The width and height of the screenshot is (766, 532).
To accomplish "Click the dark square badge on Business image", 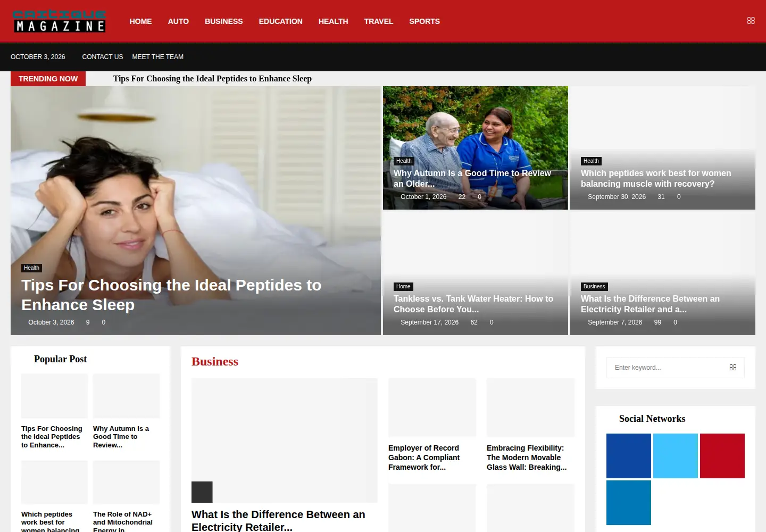I will (202, 492).
